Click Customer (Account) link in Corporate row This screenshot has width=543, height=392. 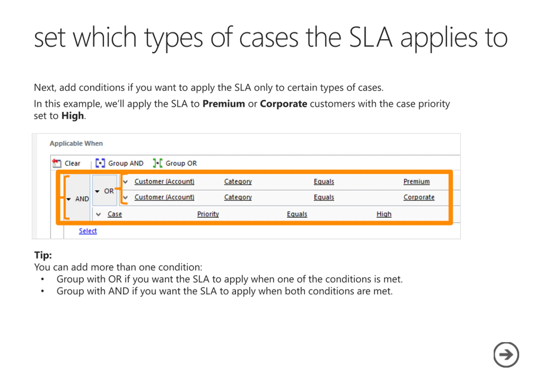coord(164,197)
